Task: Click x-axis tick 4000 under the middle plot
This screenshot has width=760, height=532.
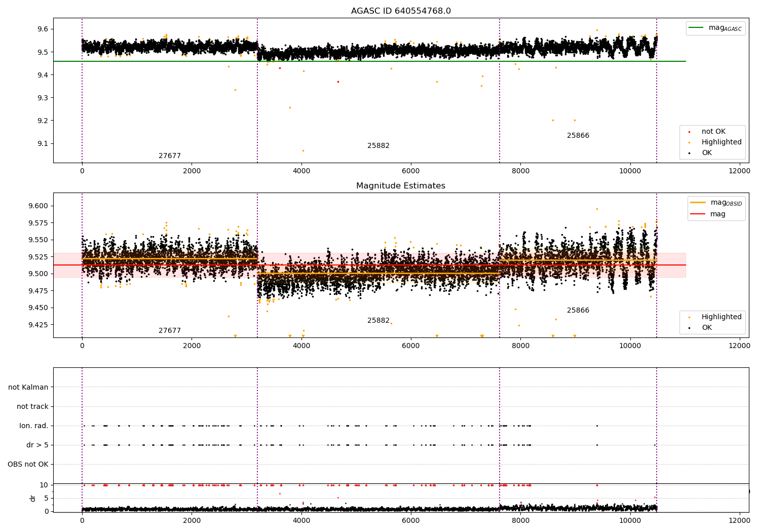Action: click(301, 346)
